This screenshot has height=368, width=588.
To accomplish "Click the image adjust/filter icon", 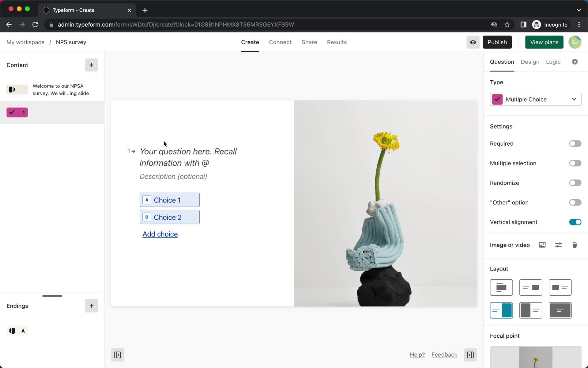I will coord(558,245).
